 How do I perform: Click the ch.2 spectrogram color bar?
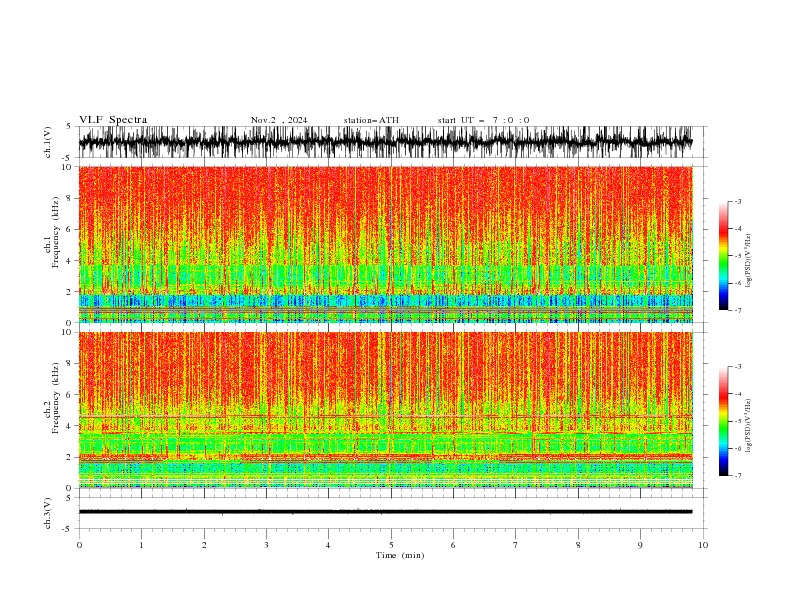pyautogui.click(x=723, y=421)
